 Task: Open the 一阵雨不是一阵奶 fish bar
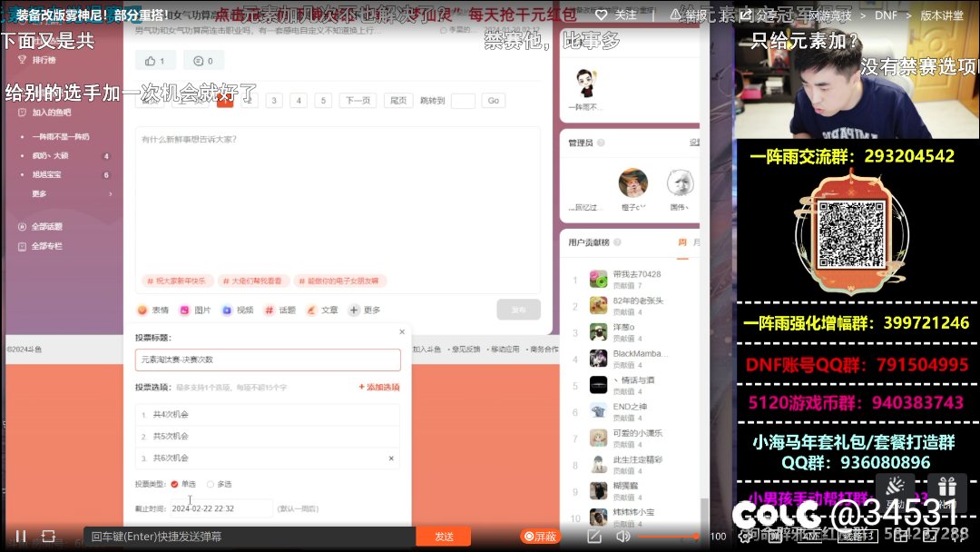(61, 136)
